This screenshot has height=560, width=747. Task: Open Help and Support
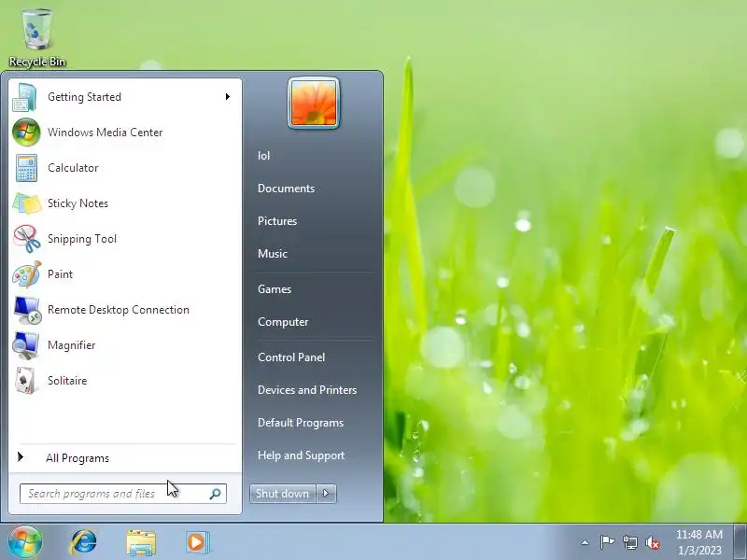tap(301, 455)
